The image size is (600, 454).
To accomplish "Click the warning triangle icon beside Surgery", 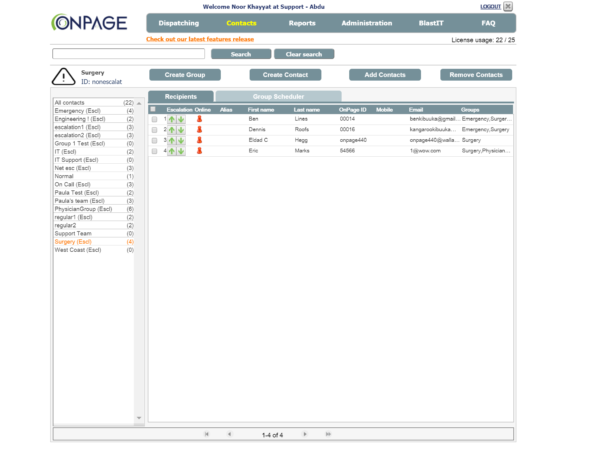I will [x=64, y=76].
